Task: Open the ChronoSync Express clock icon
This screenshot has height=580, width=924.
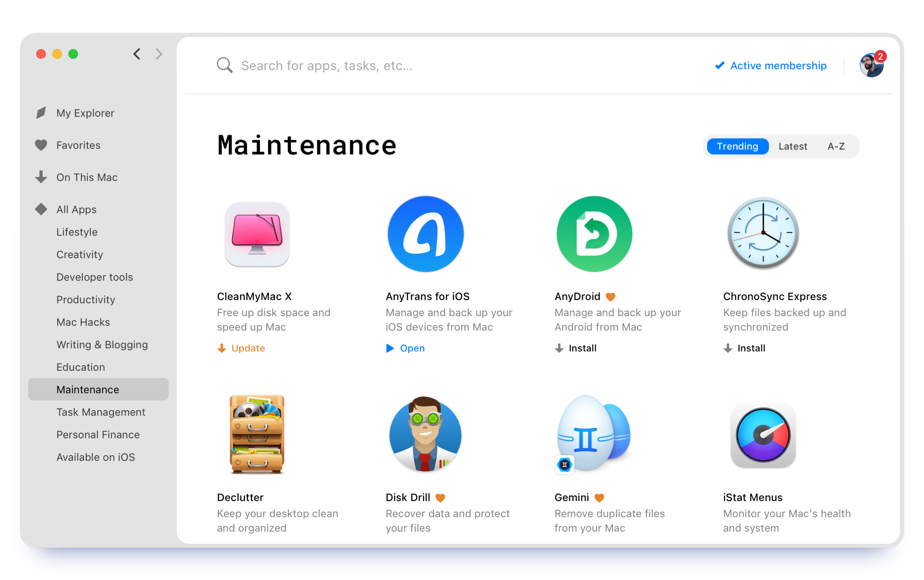Action: coord(763,233)
